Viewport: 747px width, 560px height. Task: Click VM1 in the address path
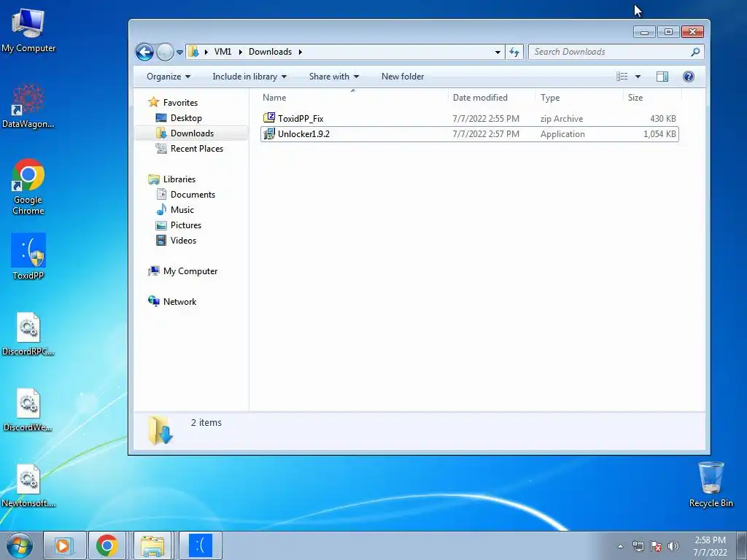tap(222, 52)
